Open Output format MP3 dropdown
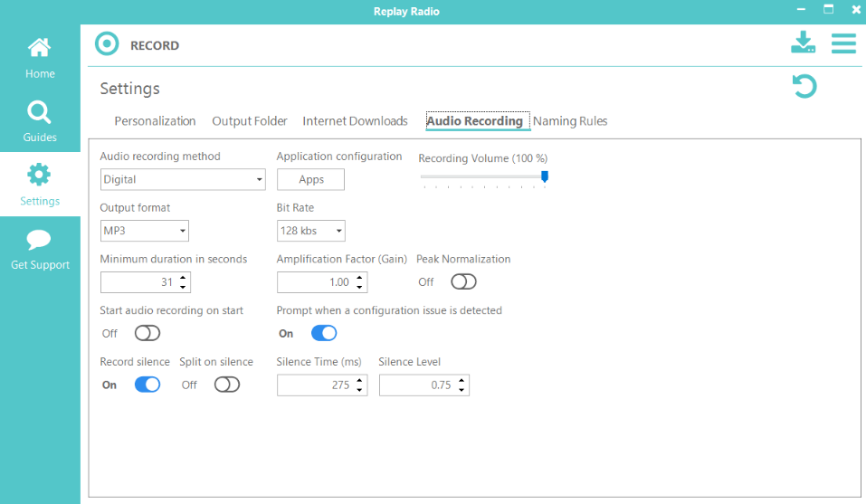866x504 pixels. [x=145, y=231]
